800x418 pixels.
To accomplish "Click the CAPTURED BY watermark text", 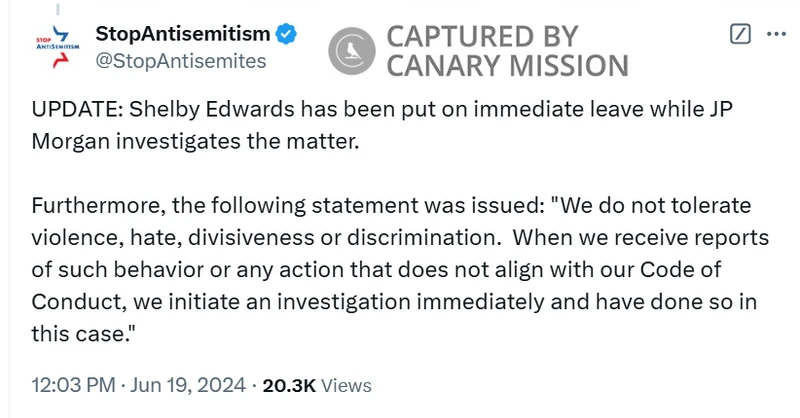I will pyautogui.click(x=482, y=37).
